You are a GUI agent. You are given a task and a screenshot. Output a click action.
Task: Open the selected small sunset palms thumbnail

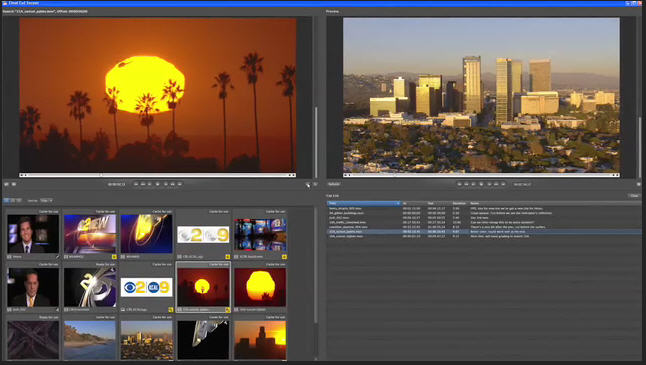pyautogui.click(x=203, y=287)
